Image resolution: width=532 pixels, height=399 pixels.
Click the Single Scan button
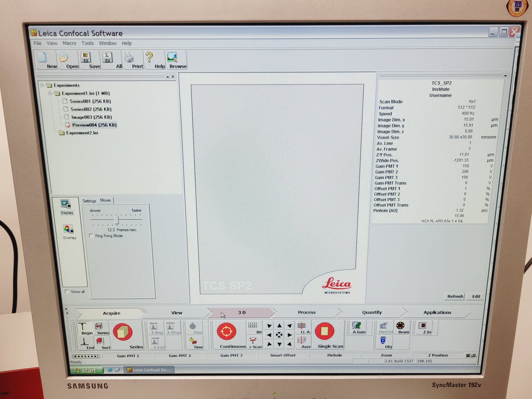(x=324, y=331)
